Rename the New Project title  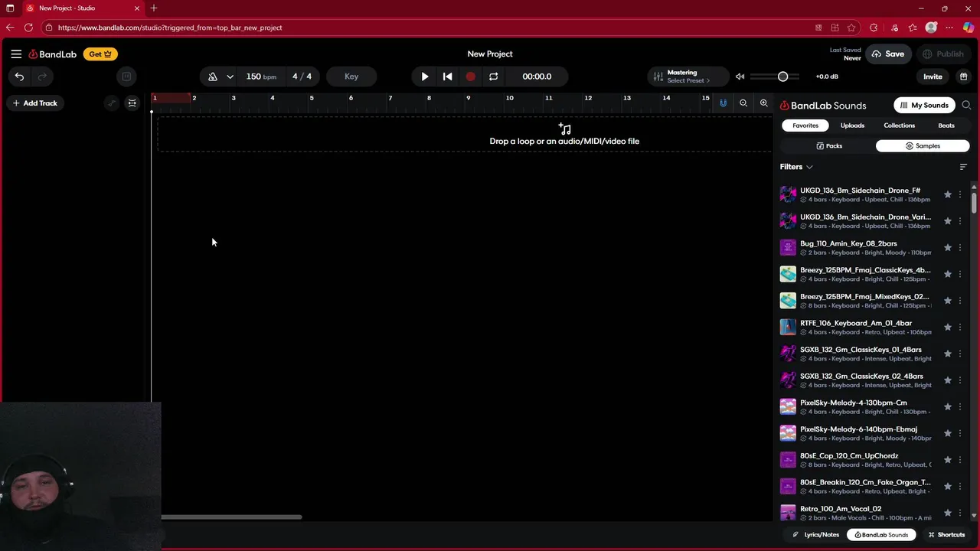click(490, 54)
